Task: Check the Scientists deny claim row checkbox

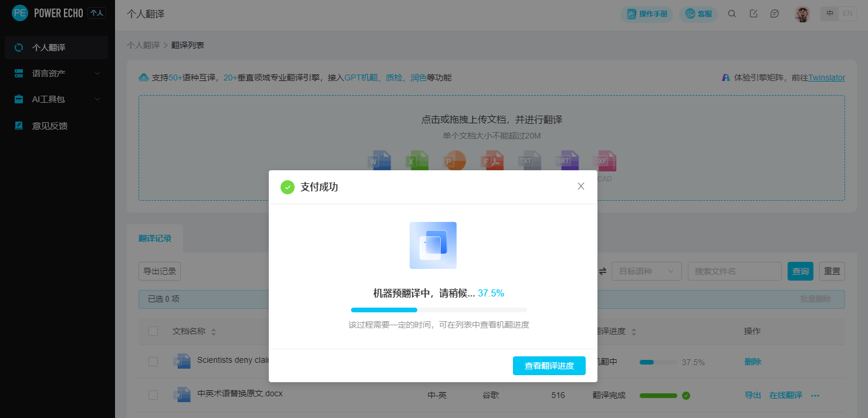Action: [153, 362]
